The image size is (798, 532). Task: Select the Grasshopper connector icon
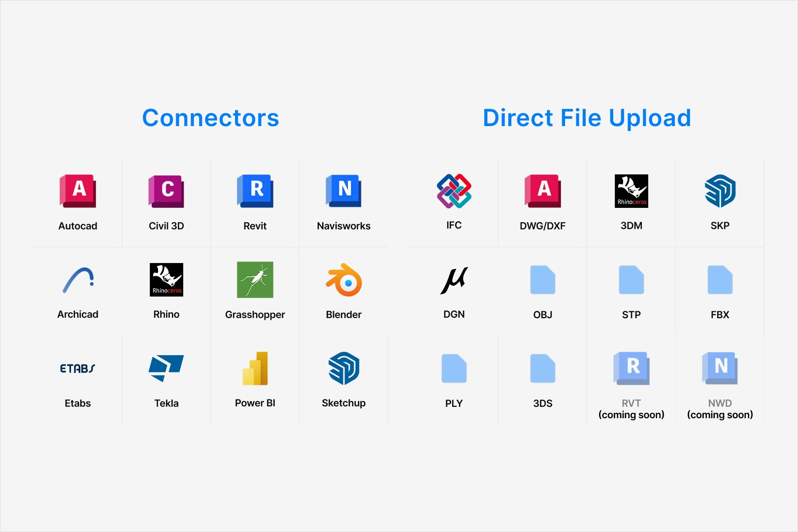(255, 280)
